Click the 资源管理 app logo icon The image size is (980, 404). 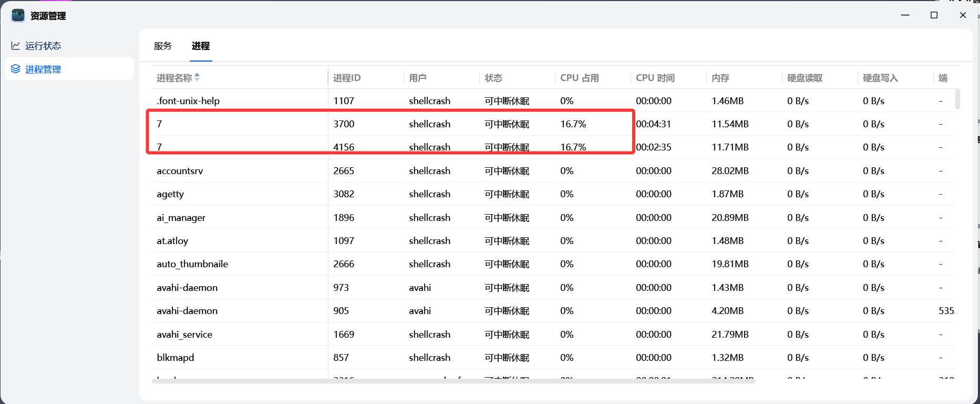(x=18, y=15)
